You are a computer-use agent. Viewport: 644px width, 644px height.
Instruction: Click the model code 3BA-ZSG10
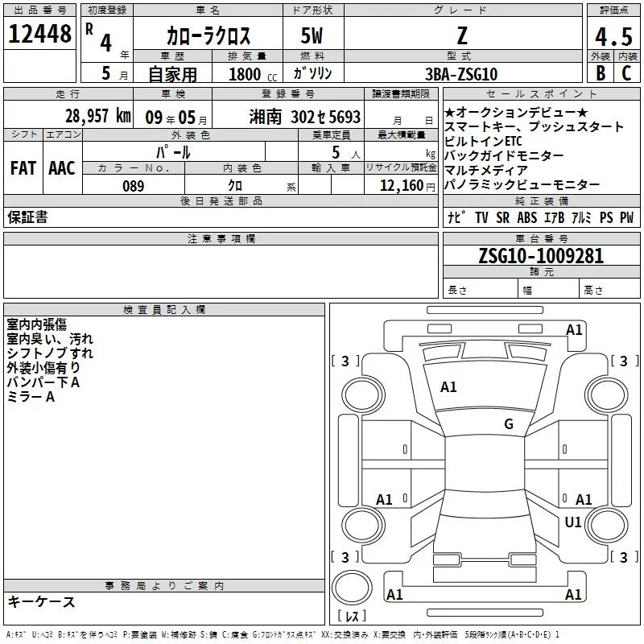tap(461, 73)
